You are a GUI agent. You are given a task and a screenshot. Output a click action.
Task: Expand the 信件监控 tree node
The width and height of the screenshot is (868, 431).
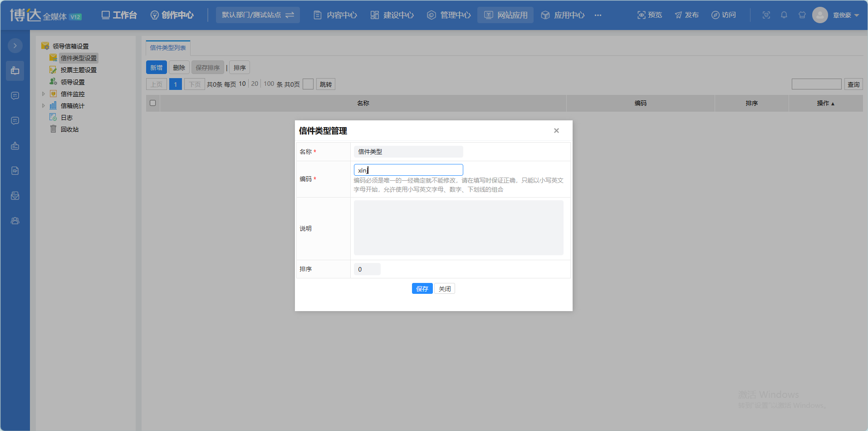point(44,94)
